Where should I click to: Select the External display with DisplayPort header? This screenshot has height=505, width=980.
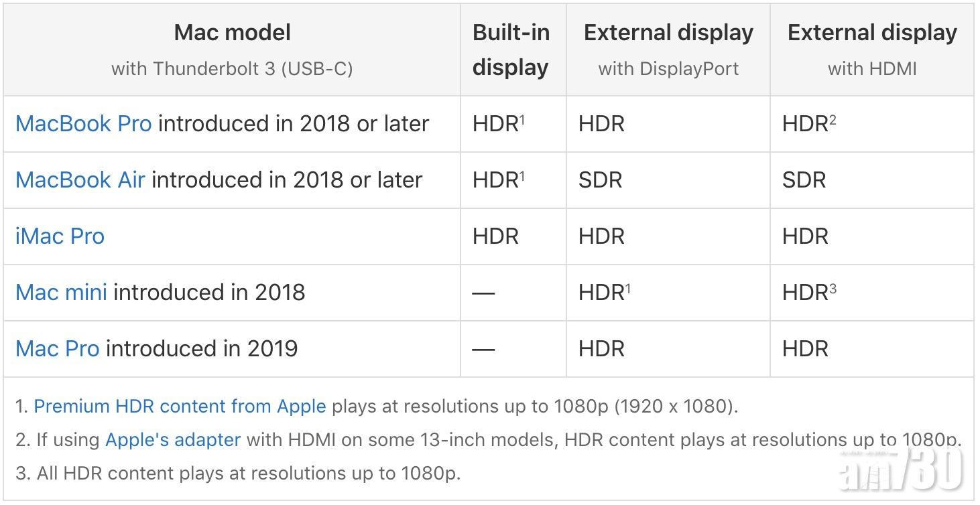668,50
